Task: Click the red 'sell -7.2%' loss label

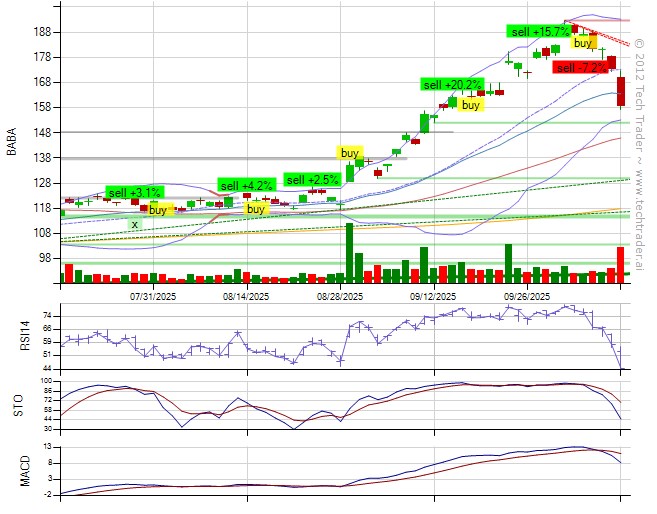Action: point(581,67)
